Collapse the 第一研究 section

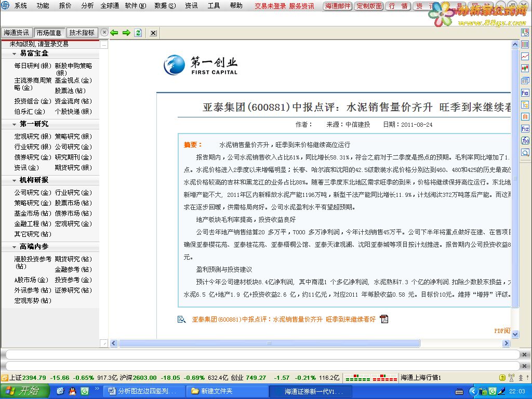(x=14, y=124)
